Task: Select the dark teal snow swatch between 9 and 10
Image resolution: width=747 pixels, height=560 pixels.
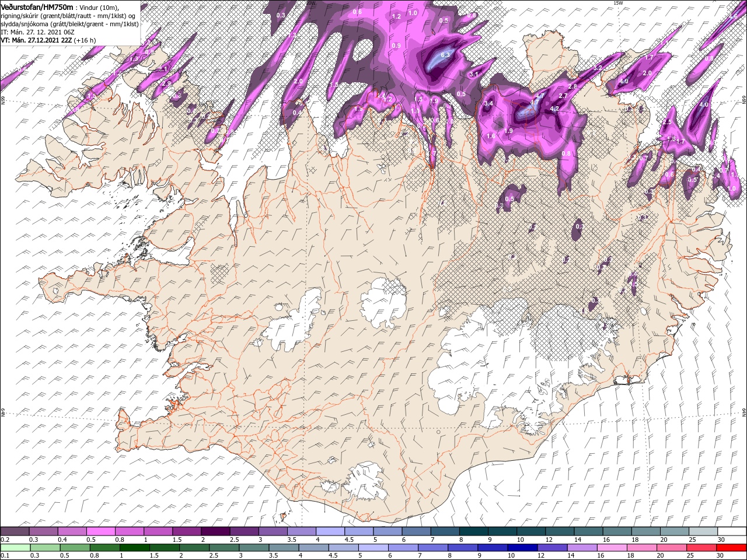Action: (502, 531)
